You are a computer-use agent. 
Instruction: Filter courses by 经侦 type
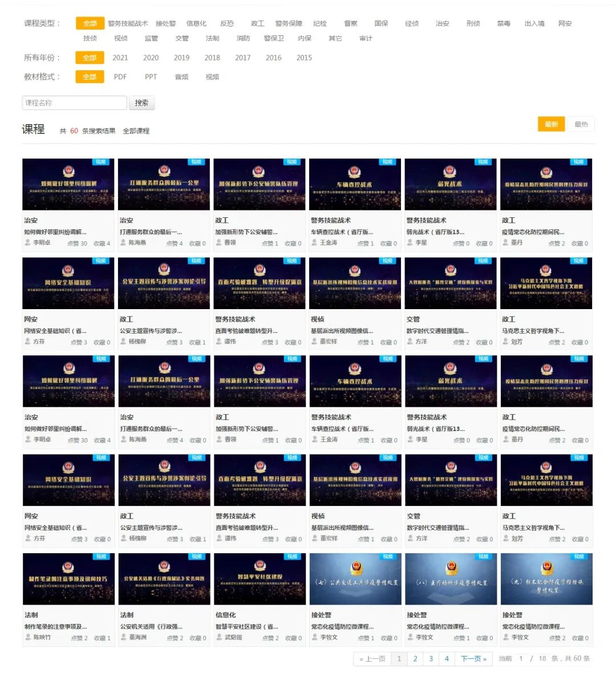click(412, 23)
